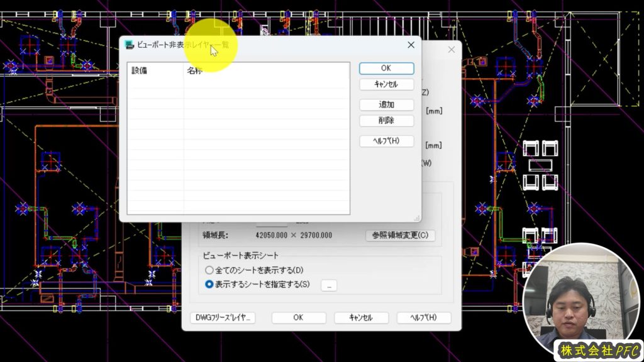The image size is (644, 362).
Task: Click the ellipsis button for sheet selection
Action: 330,285
